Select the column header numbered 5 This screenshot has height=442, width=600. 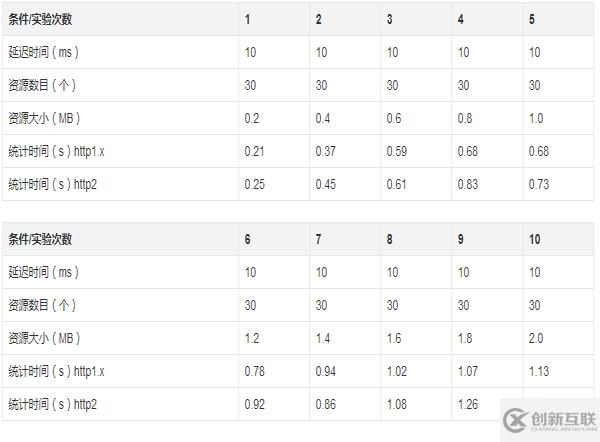[x=532, y=19]
